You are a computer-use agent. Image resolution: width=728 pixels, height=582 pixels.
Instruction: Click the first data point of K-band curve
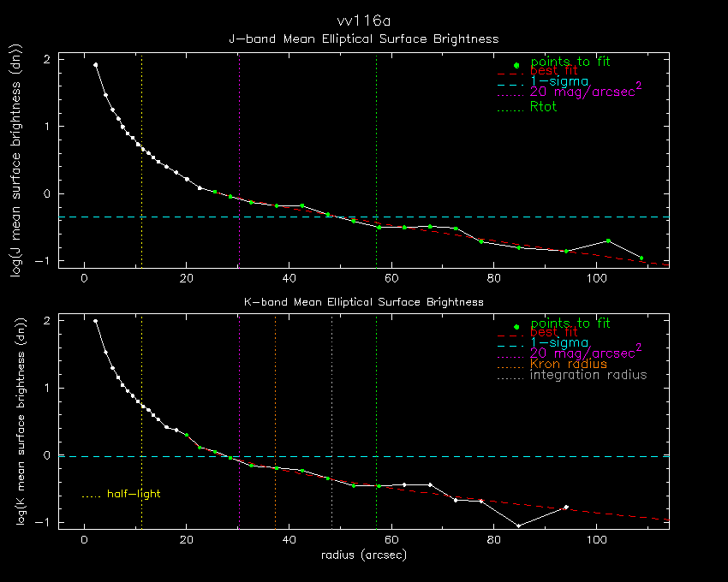point(95,322)
